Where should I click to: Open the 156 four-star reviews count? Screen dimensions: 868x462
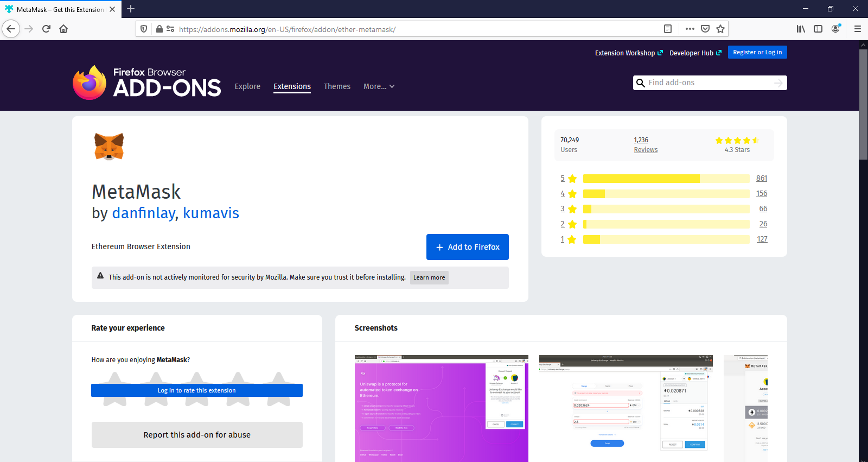click(x=762, y=193)
